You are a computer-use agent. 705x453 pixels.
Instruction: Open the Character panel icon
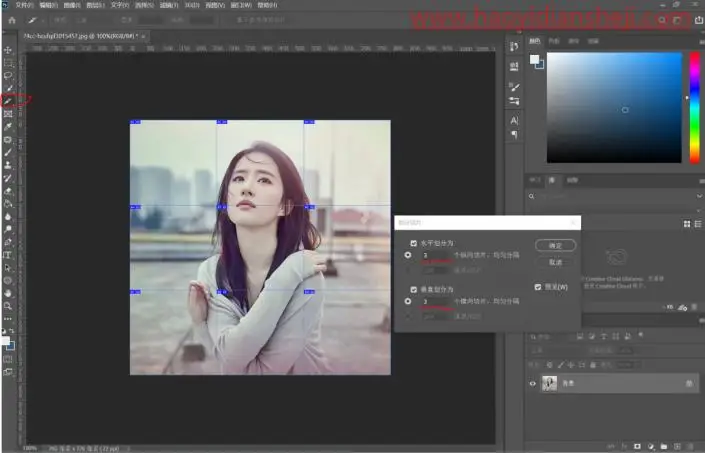click(x=514, y=120)
